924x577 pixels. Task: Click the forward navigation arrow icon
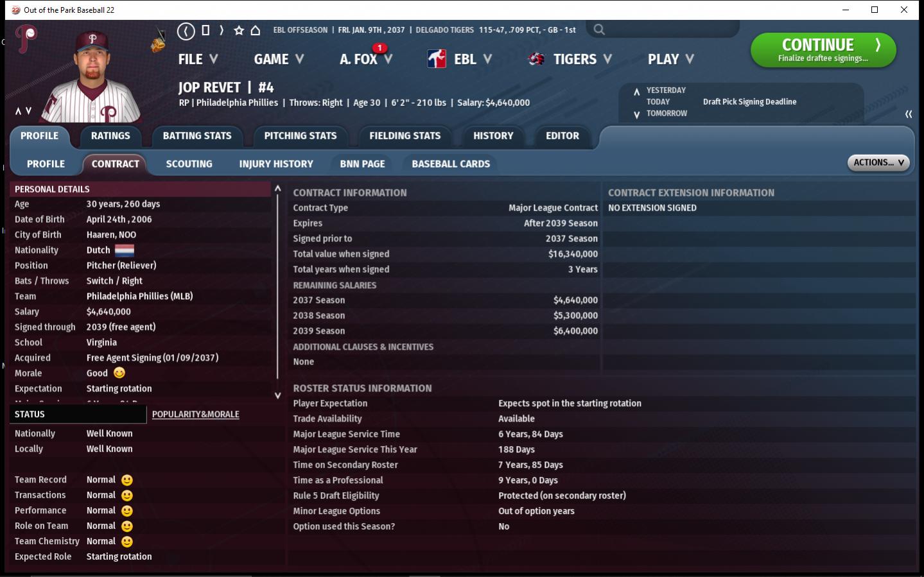click(222, 30)
